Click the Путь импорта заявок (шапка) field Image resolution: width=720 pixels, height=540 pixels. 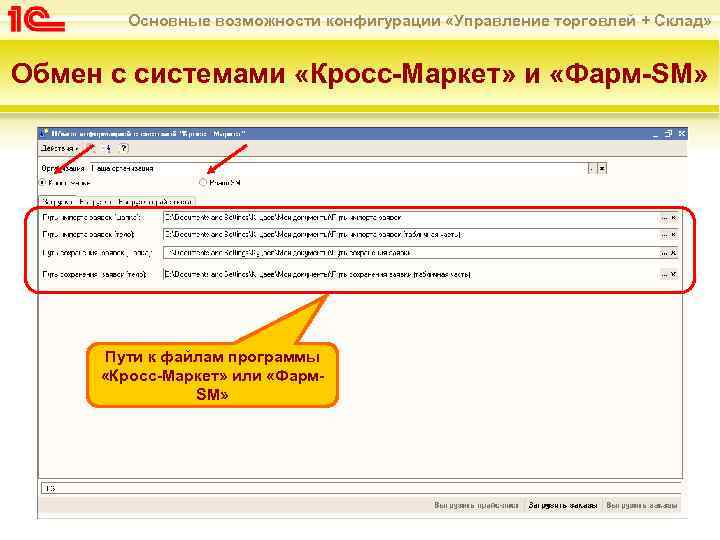point(411,218)
